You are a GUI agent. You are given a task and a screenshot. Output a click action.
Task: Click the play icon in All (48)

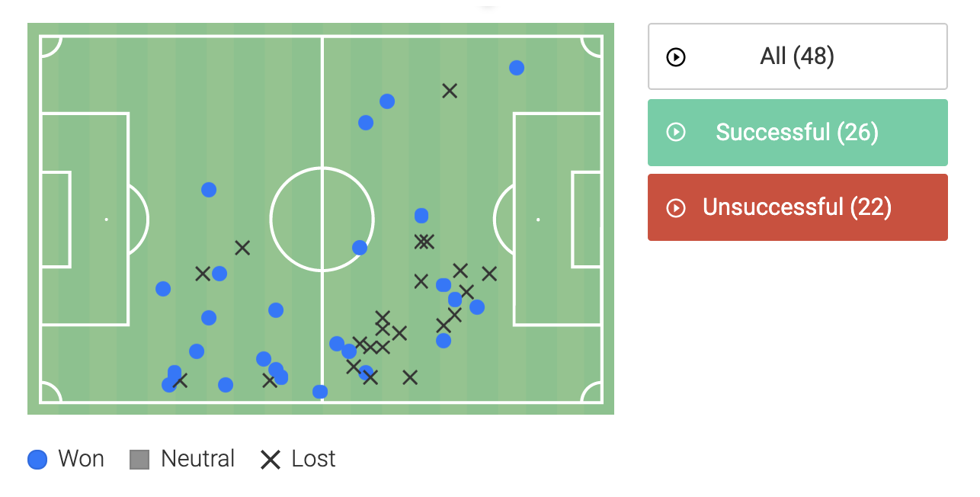[676, 57]
